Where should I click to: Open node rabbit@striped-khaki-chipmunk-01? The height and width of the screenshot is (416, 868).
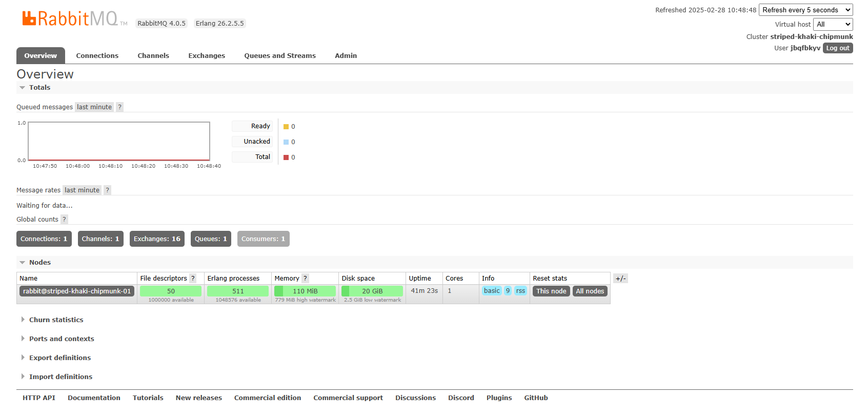pos(77,291)
